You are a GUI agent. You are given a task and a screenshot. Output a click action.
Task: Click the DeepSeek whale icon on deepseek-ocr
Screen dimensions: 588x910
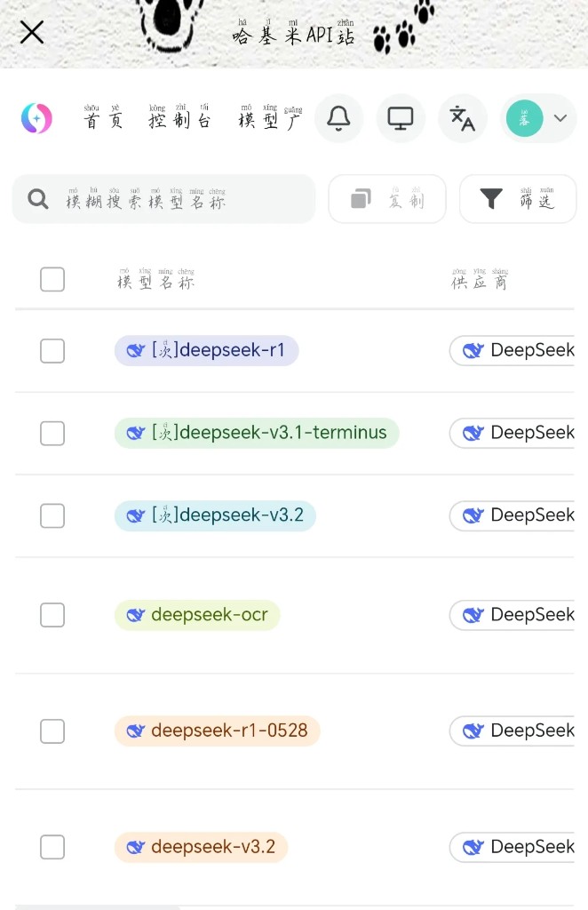click(x=135, y=615)
